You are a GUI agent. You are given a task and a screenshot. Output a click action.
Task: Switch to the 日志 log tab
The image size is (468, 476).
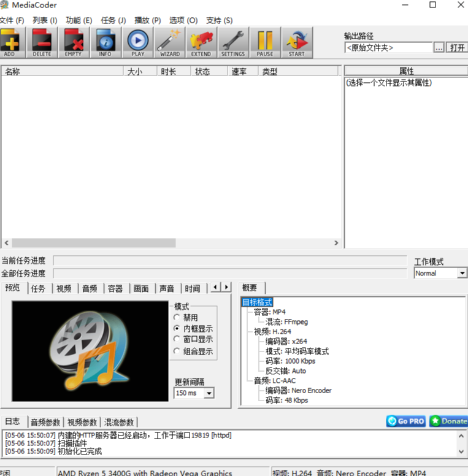click(13, 421)
